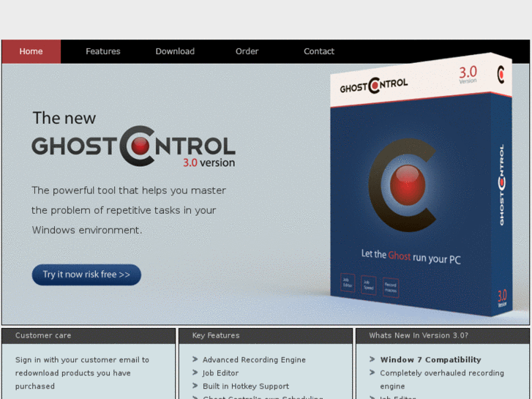
Task: Click the arrow bullet beside Window 7 Compatibility
Action: [372, 359]
